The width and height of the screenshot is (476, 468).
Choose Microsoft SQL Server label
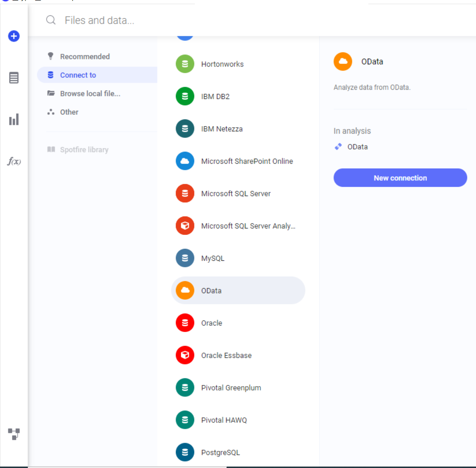(236, 194)
